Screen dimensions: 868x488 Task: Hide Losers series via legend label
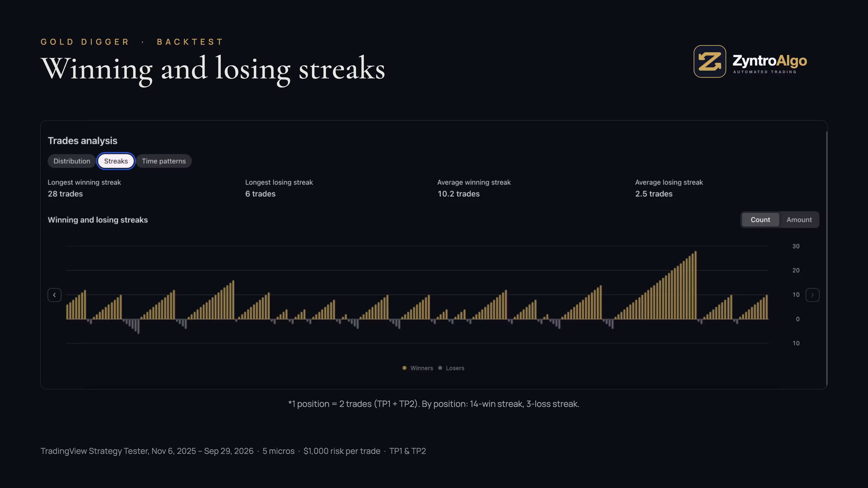point(455,368)
